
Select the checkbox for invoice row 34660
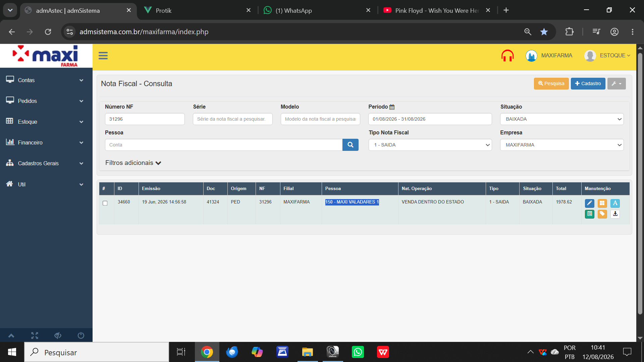105,203
